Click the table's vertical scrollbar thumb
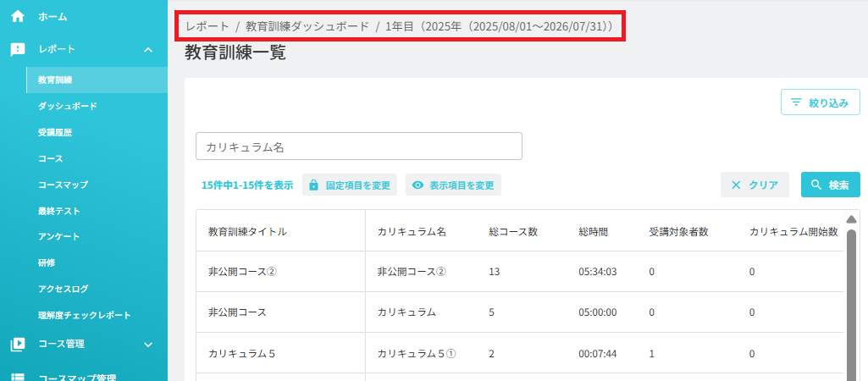The image size is (868, 381). click(851, 305)
